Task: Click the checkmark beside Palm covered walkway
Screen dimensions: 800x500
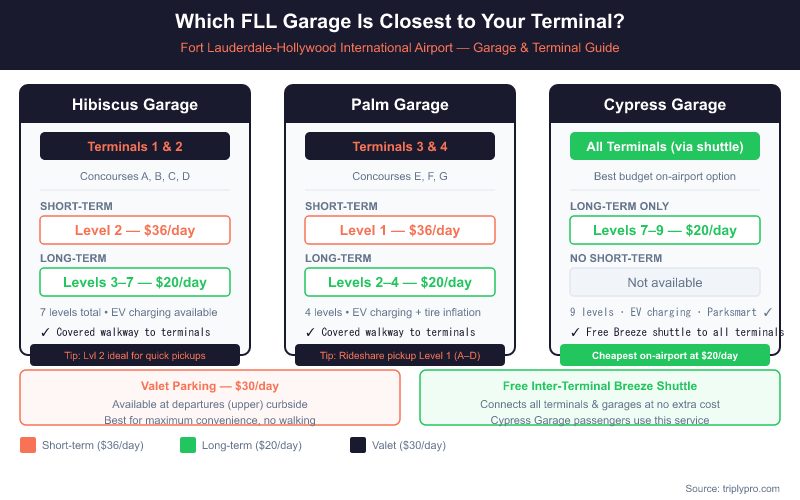Action: coord(310,332)
